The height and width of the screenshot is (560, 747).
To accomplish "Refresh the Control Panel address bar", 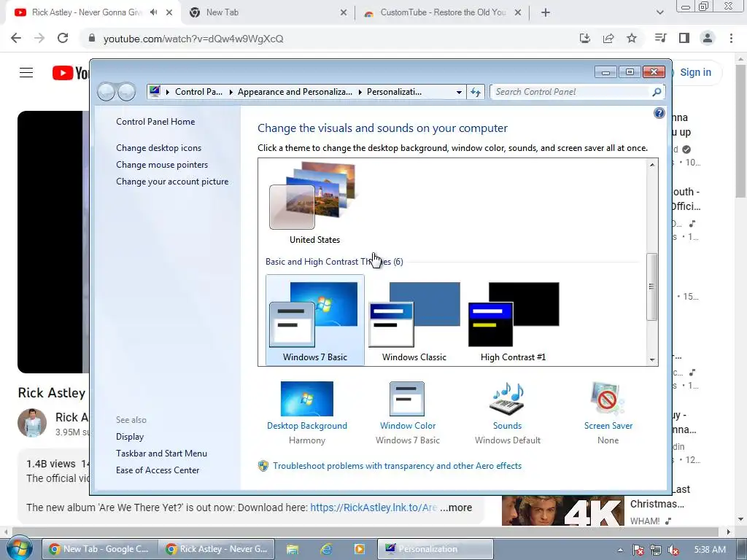I will pyautogui.click(x=476, y=92).
